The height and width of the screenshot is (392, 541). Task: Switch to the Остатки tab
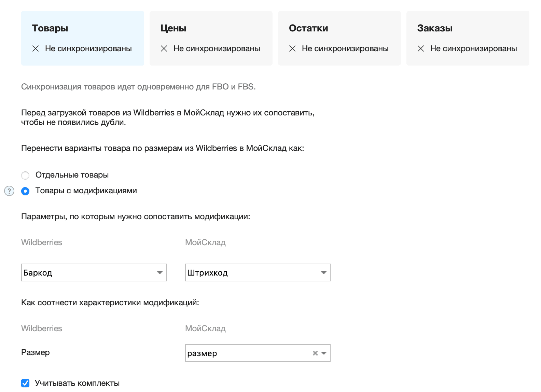point(339,38)
